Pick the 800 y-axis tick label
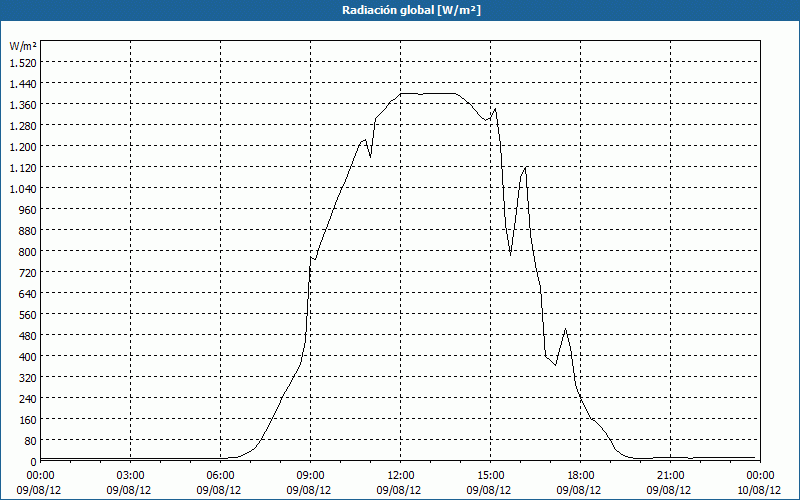The width and height of the screenshot is (800, 500). (x=28, y=252)
